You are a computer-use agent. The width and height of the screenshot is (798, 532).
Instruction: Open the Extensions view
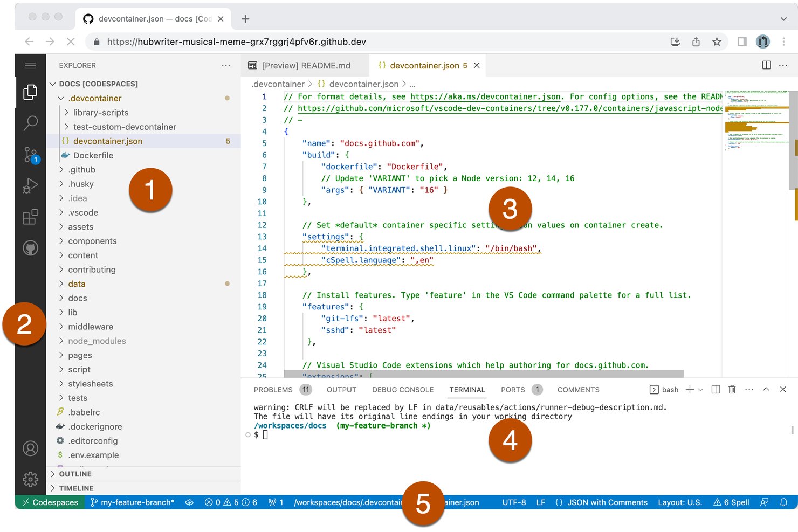[x=30, y=217]
